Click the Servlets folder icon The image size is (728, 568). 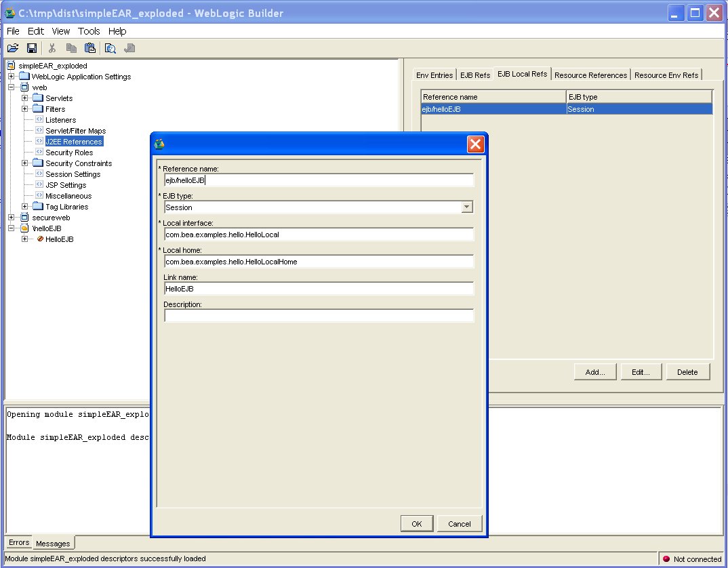point(38,98)
